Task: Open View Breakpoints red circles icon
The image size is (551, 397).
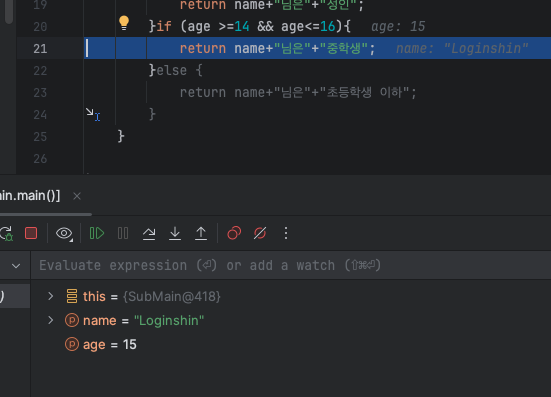Action: 234,233
